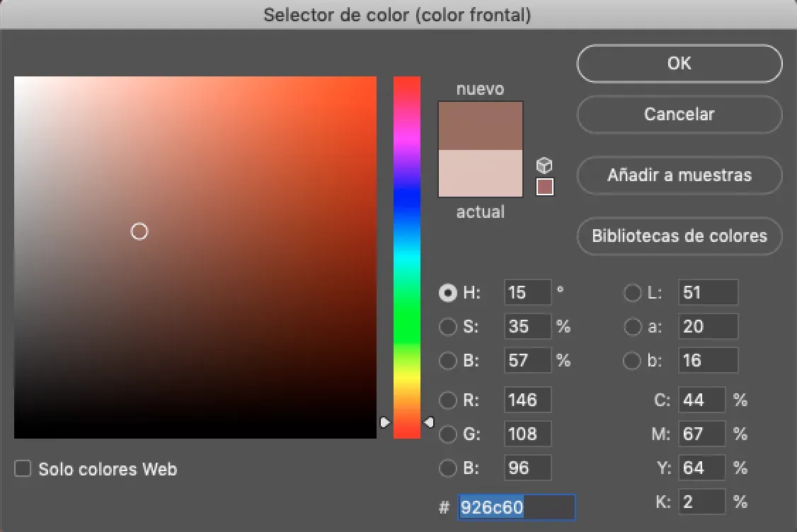Viewport: 797px width, 532px height.
Task: Click the actual color preview swatch
Action: [481, 173]
